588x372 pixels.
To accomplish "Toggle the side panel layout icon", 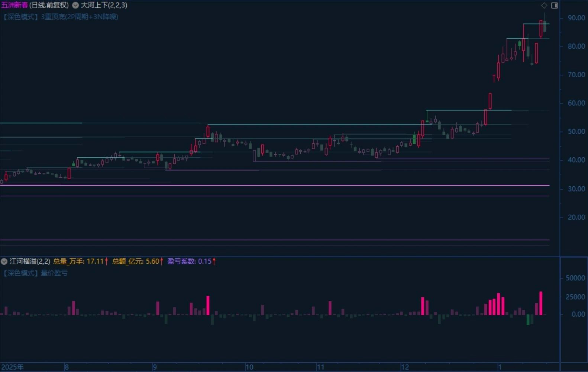I will click(x=555, y=5).
